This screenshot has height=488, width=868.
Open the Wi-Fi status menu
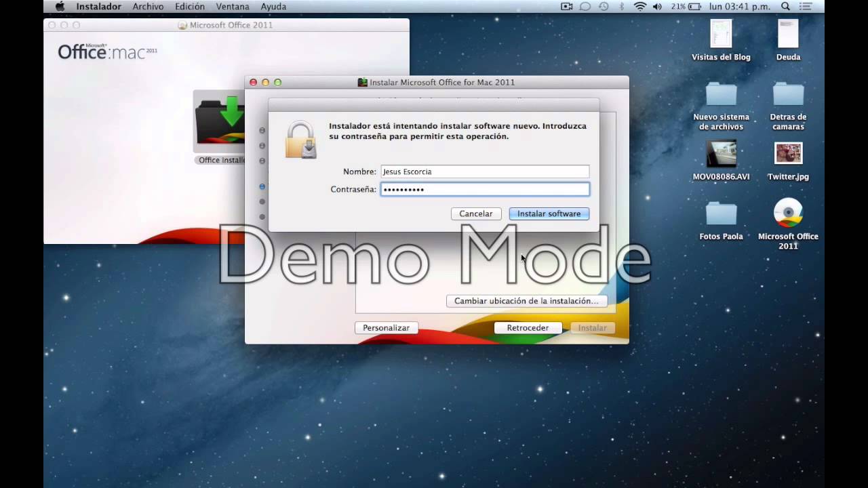click(639, 6)
